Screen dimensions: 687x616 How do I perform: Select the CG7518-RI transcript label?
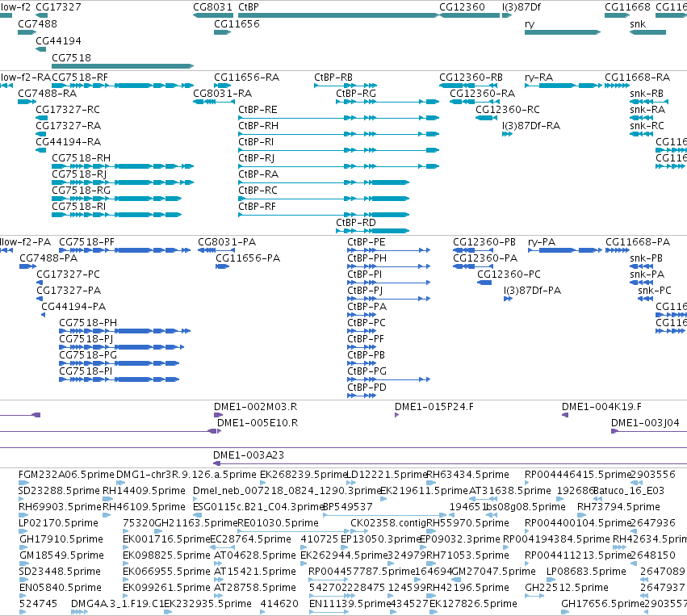coord(78,207)
